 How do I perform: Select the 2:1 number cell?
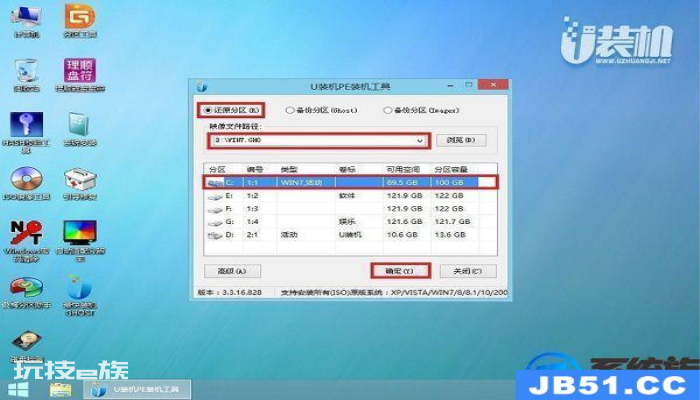[252, 234]
